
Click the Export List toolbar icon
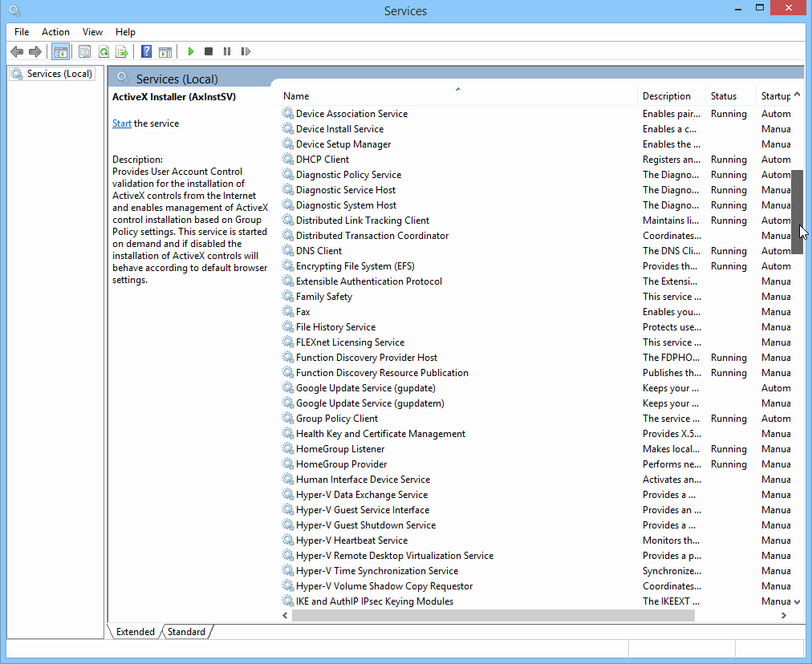tap(122, 51)
